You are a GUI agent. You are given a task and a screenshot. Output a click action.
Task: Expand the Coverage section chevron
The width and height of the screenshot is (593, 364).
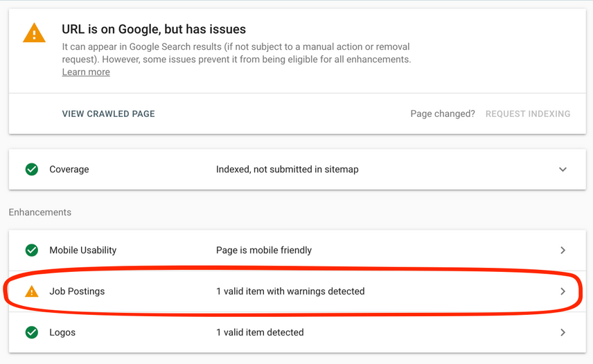coord(563,169)
